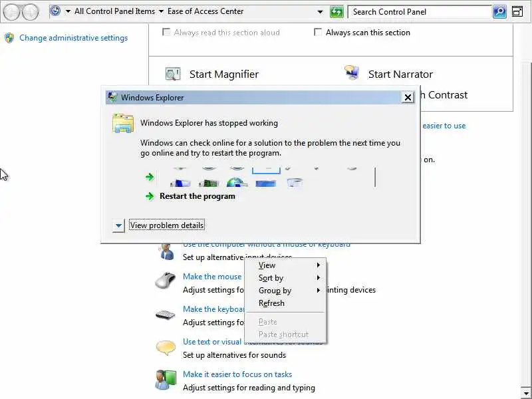Image resolution: width=532 pixels, height=399 pixels.
Task: Click the Control Panel icon in address bar
Action: 55,11
